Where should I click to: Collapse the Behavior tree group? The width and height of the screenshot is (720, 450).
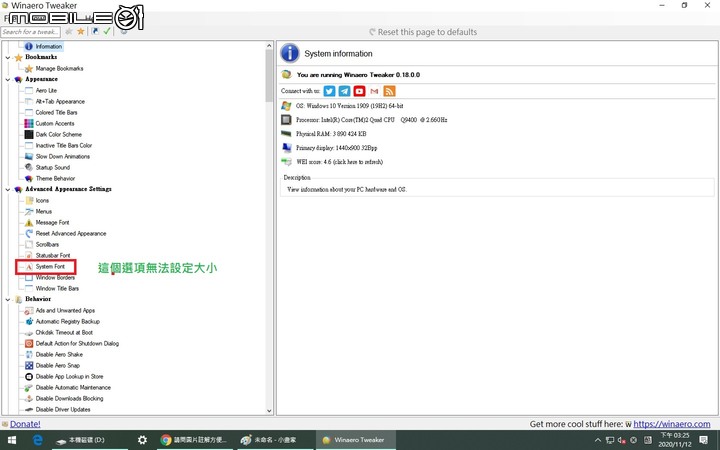[x=8, y=299]
